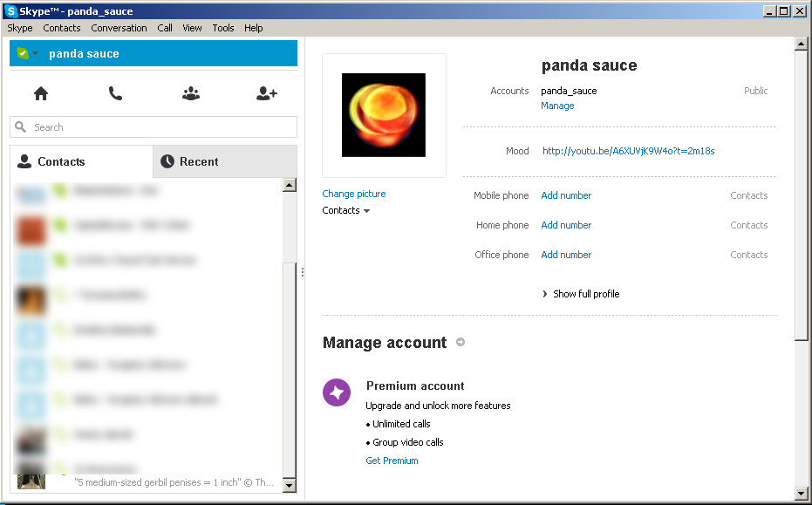The height and width of the screenshot is (505, 812).
Task: Open the Tools menu
Action: (x=223, y=27)
